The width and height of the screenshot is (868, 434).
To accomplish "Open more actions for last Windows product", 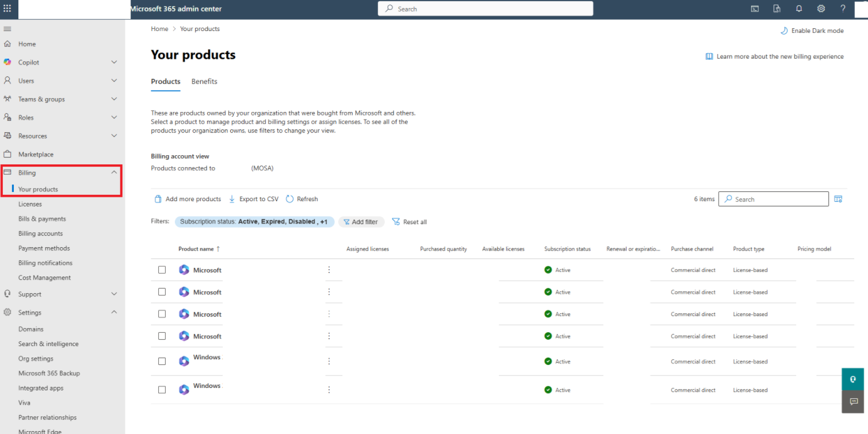I will coord(329,389).
